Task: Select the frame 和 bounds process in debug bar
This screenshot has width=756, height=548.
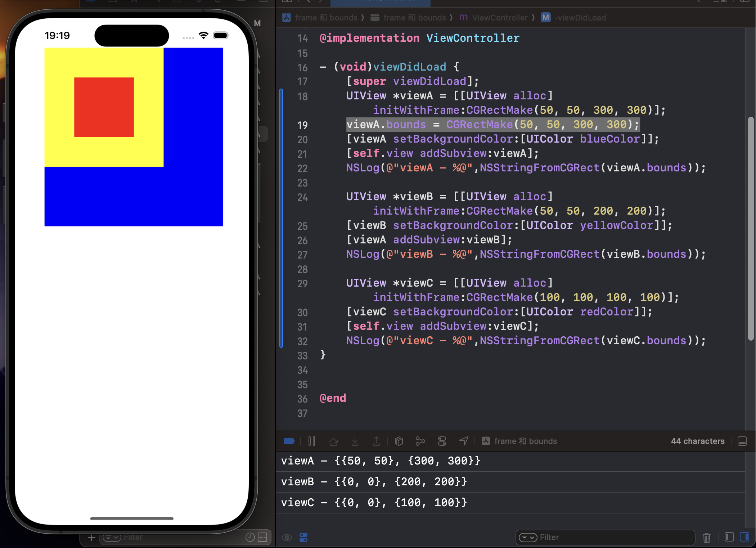Action: [x=519, y=441]
